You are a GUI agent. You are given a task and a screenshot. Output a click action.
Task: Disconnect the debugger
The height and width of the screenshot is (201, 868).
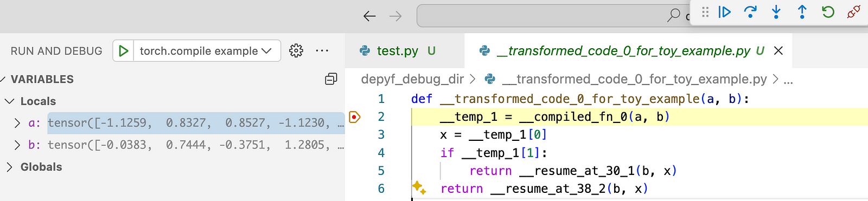pos(854,12)
